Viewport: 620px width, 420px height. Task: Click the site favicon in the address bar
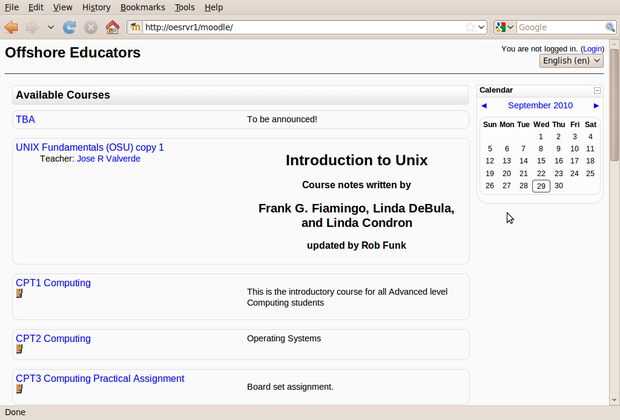(135, 27)
